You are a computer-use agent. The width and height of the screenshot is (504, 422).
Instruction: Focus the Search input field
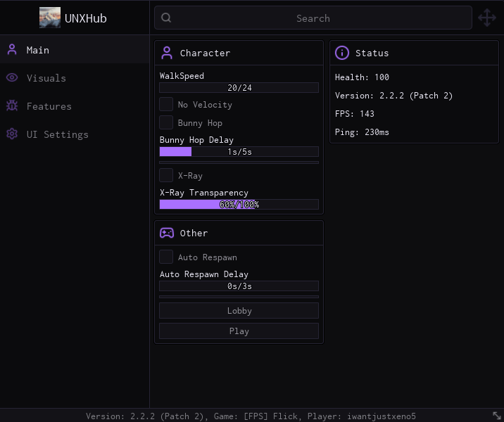[x=313, y=18]
